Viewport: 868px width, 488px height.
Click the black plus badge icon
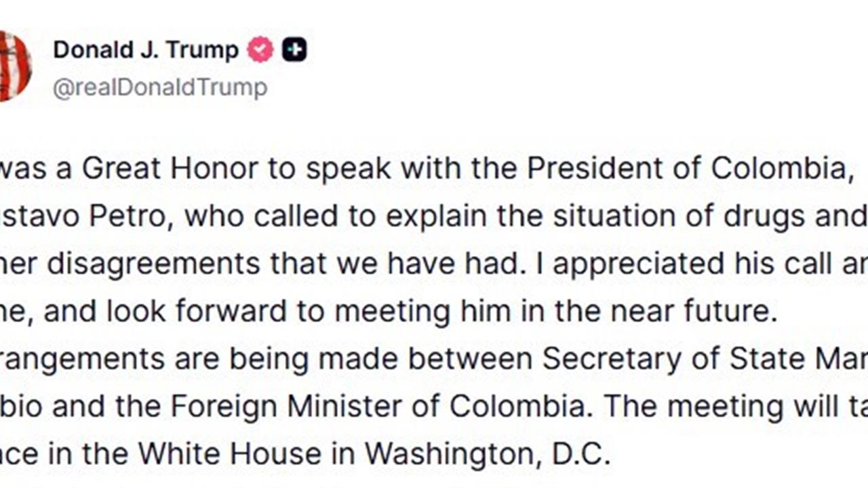pos(294,50)
